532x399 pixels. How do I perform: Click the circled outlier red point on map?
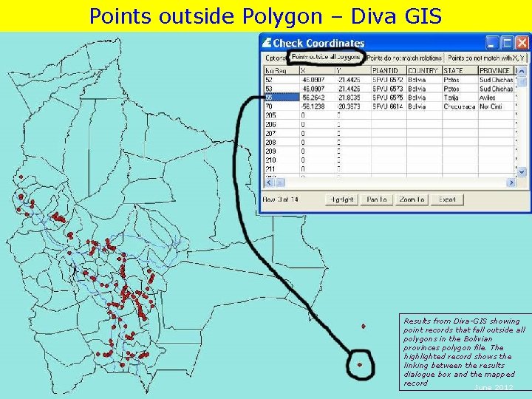360,365
